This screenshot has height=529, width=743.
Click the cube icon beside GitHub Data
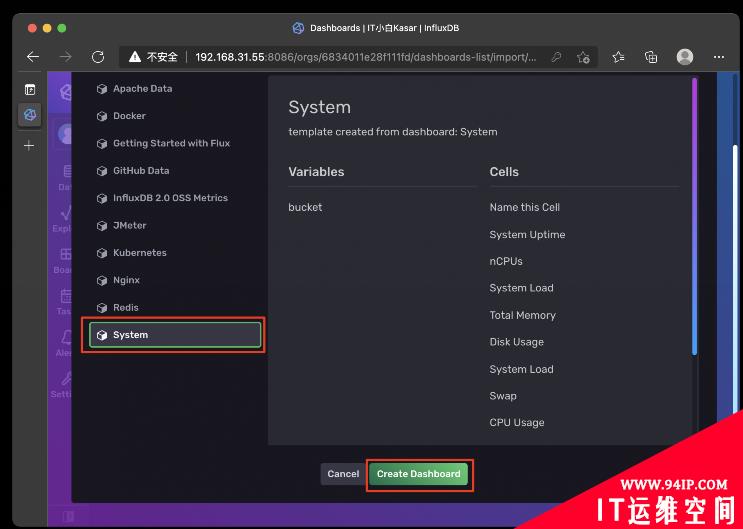(102, 171)
